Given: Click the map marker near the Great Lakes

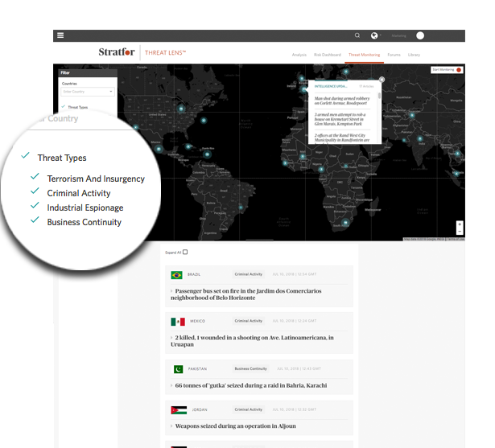Looking at the screenshot, I should pos(181,109).
